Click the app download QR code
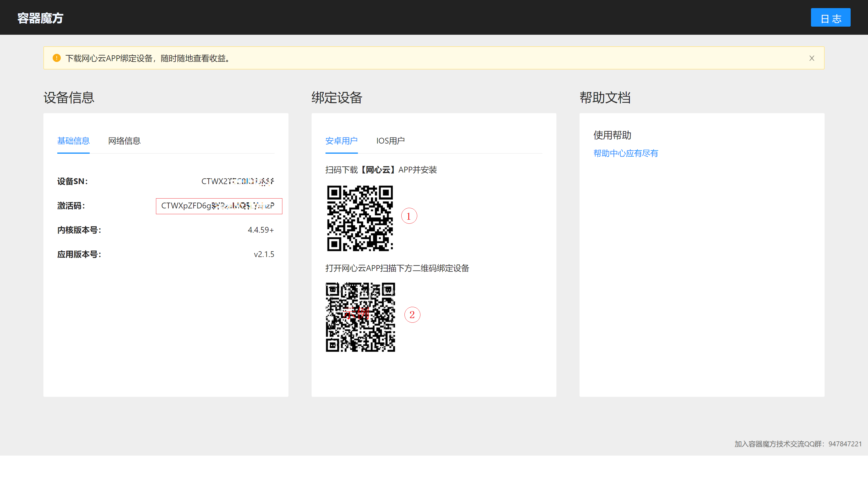The image size is (868, 477). click(360, 218)
